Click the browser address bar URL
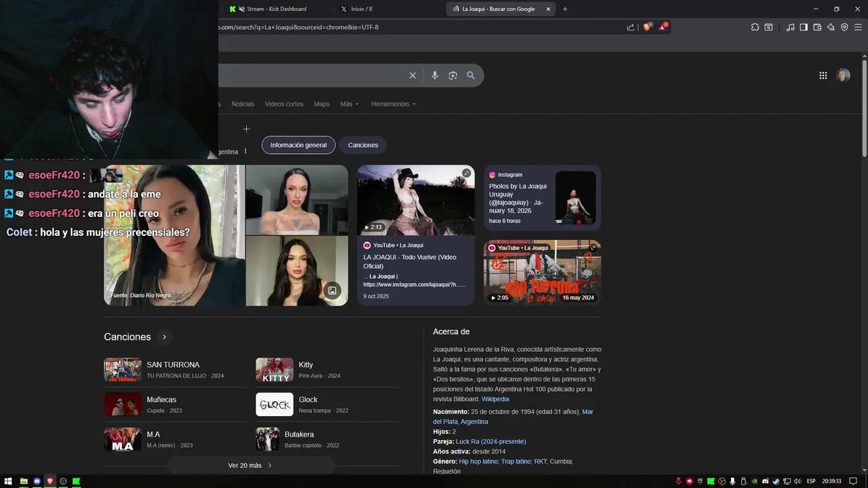Image resolution: width=868 pixels, height=488 pixels. click(x=298, y=27)
